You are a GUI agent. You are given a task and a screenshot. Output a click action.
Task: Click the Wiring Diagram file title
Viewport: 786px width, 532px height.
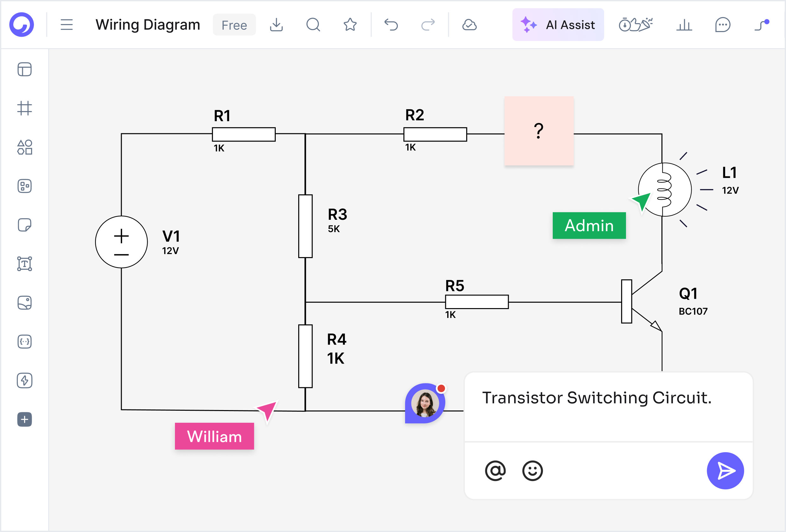click(x=148, y=25)
